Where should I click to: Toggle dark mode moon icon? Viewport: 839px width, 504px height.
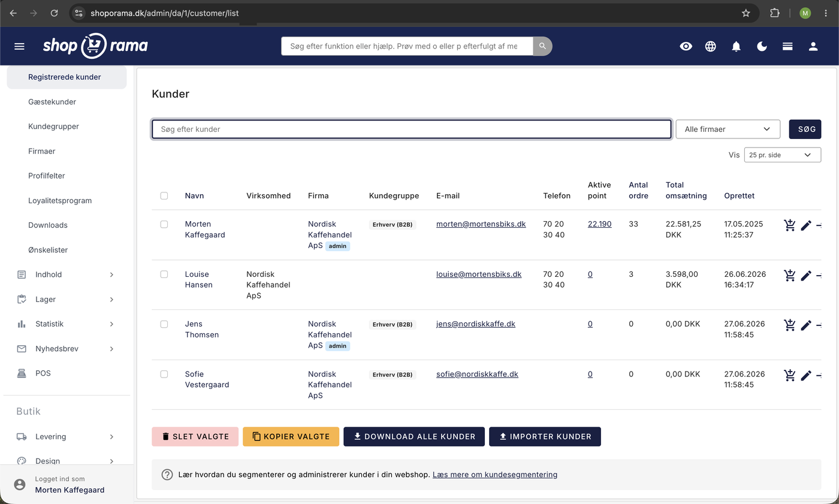[x=762, y=46]
